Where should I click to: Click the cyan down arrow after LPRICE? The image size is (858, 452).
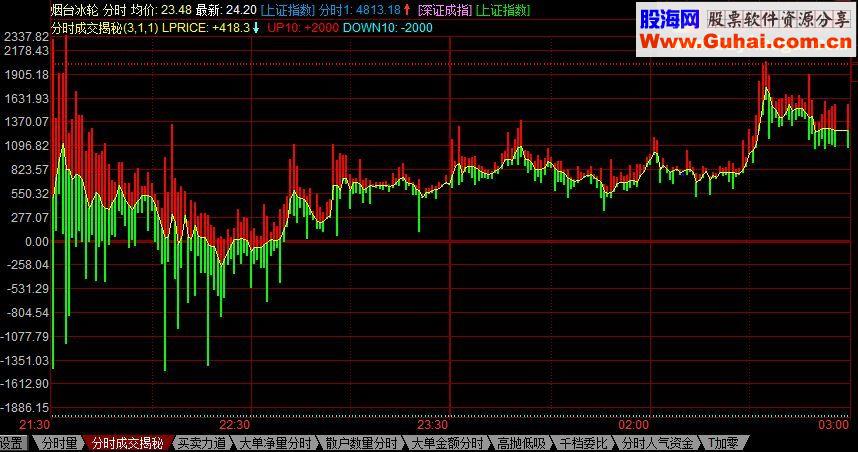point(256,27)
